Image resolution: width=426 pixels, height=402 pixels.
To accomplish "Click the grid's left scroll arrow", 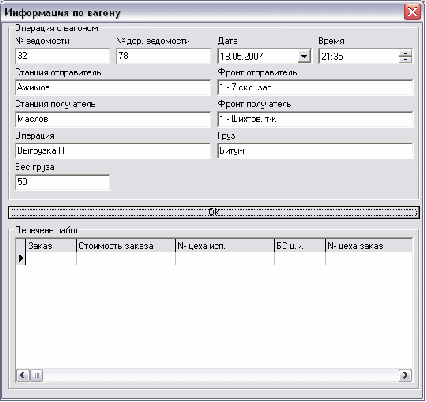I will click(x=23, y=375).
